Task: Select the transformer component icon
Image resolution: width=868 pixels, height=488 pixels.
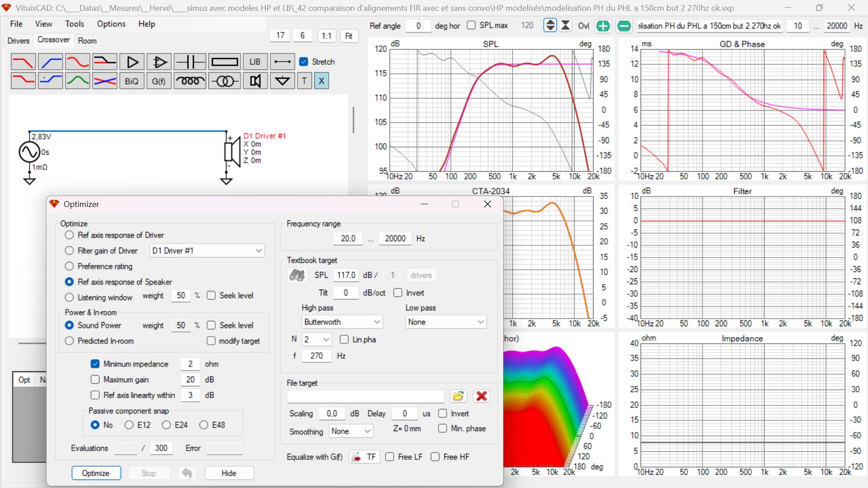Action: pos(225,81)
